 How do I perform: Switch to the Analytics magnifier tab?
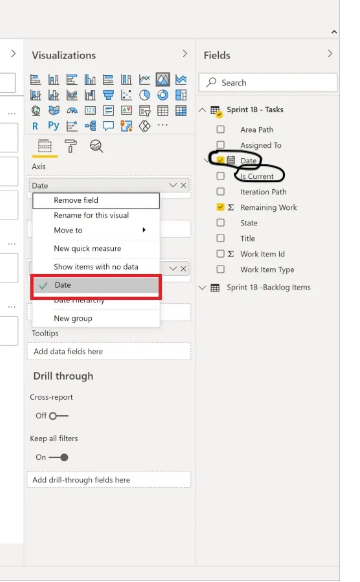tap(96, 146)
